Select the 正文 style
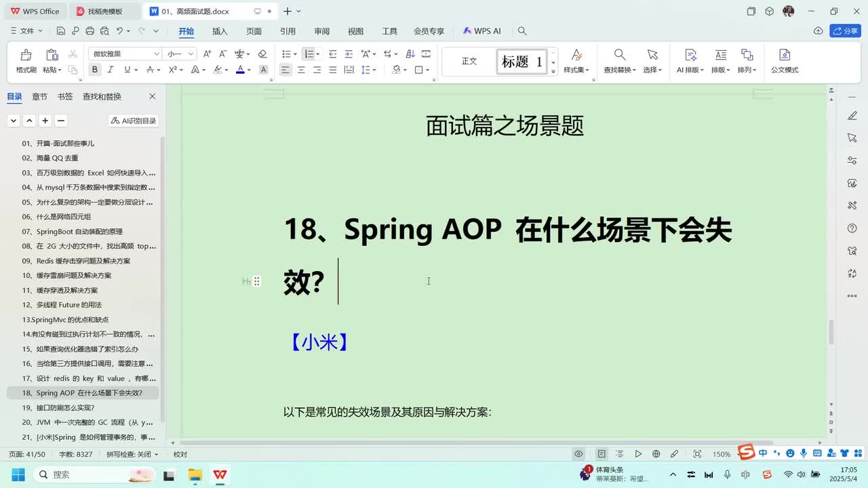 click(x=469, y=62)
